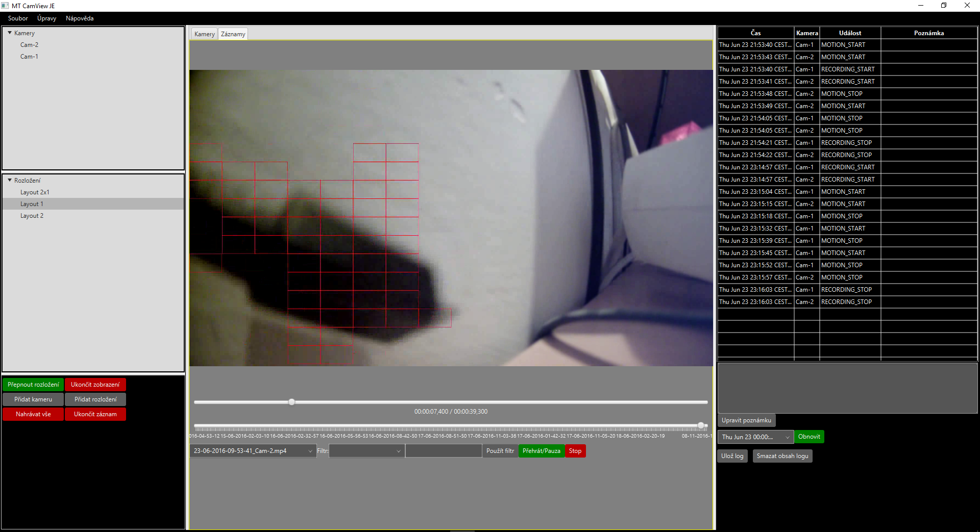
Task: Open the Filtr combo box
Action: coord(398,451)
